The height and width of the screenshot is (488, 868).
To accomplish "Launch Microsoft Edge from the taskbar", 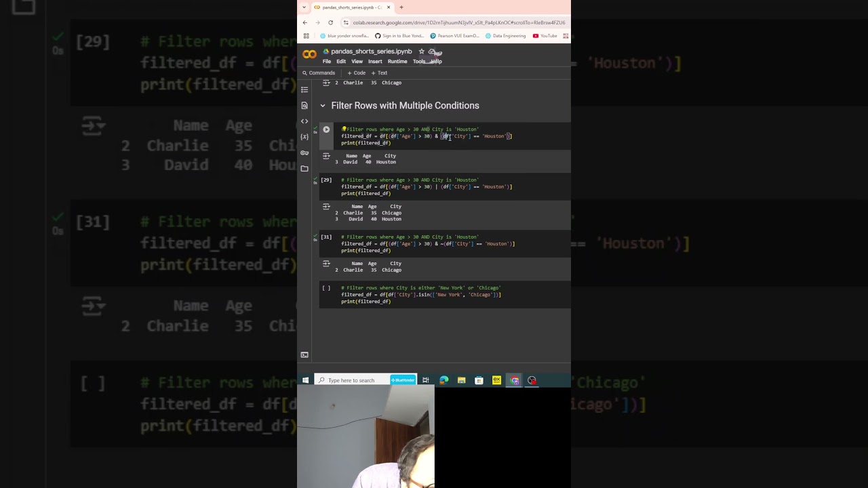I will [x=443, y=380].
